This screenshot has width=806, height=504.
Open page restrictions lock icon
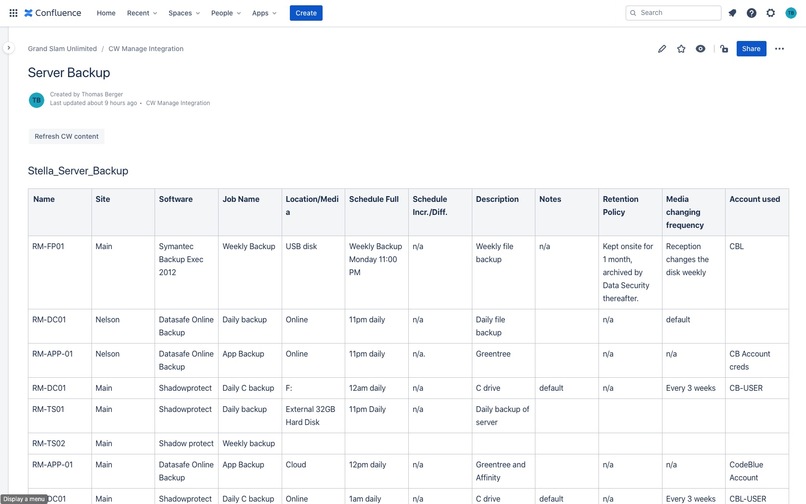(724, 49)
